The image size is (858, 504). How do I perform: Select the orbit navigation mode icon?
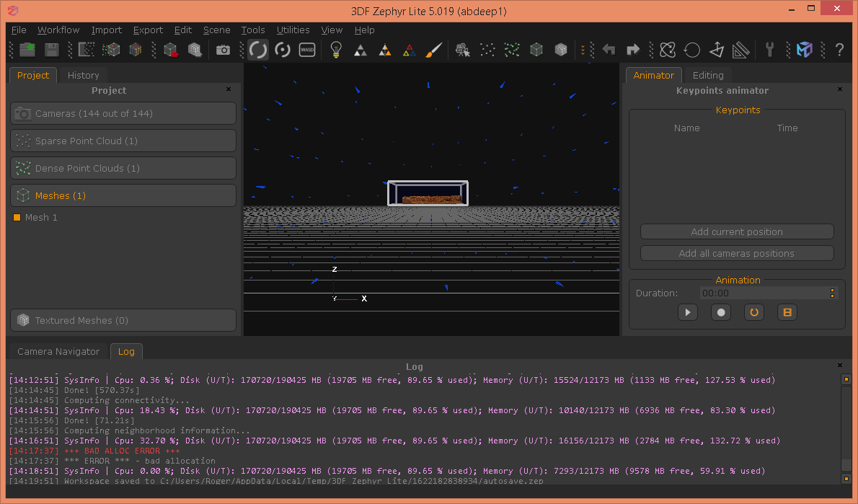click(257, 50)
